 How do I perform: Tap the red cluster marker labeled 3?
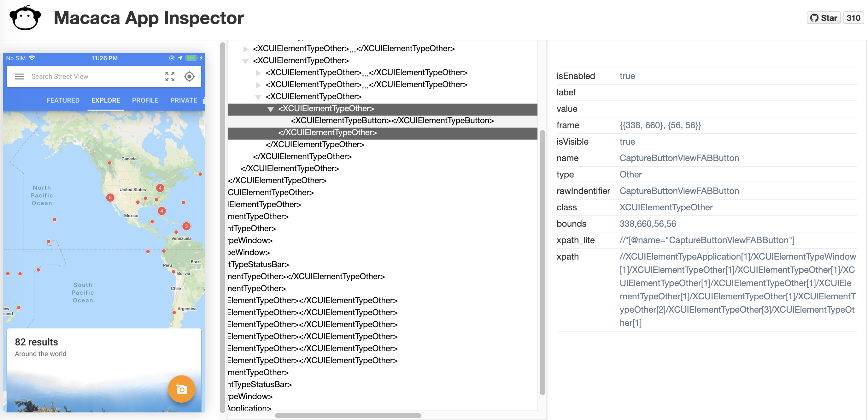click(186, 226)
